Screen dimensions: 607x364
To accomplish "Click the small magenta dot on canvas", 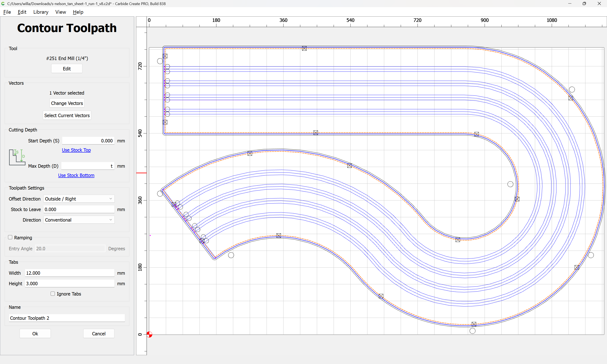I will coord(150,236).
